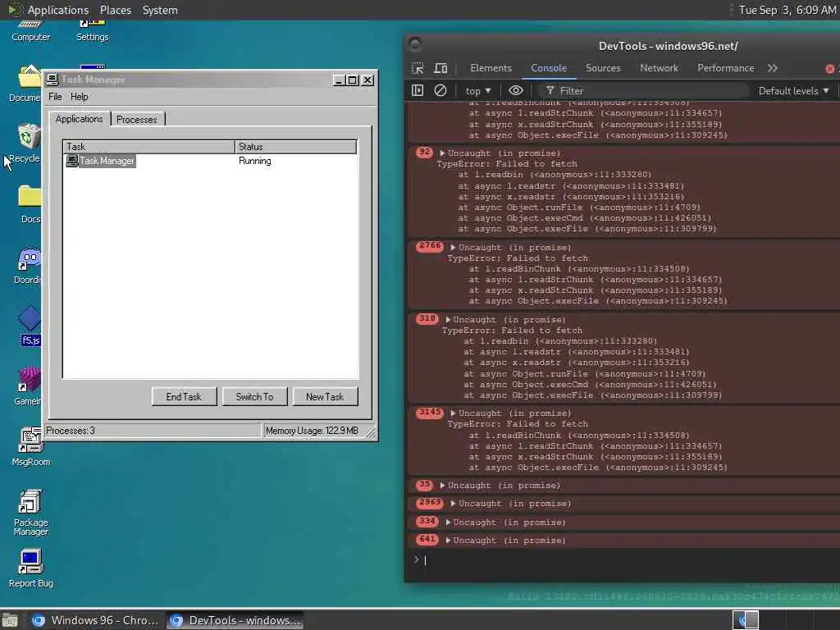Screen dimensions: 840x630
Task: Switch to the Console tab in DevTools
Action: point(549,68)
